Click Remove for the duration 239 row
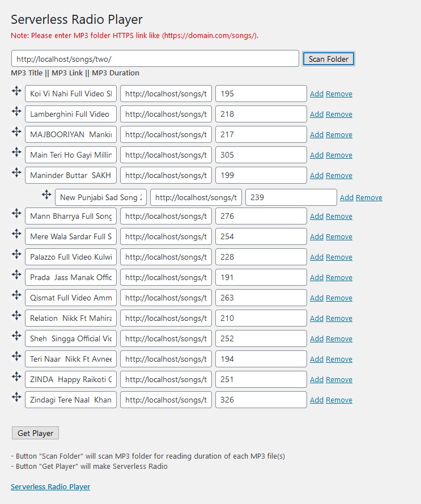The image size is (421, 504). click(x=369, y=198)
